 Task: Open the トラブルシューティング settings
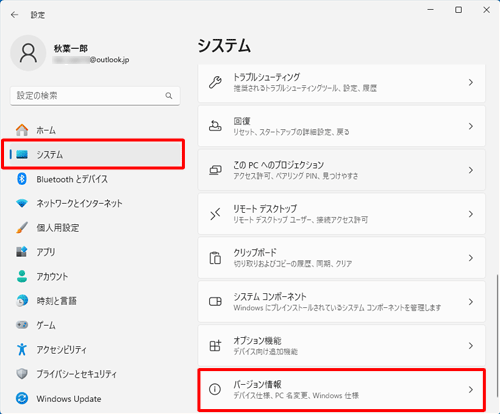(x=341, y=83)
